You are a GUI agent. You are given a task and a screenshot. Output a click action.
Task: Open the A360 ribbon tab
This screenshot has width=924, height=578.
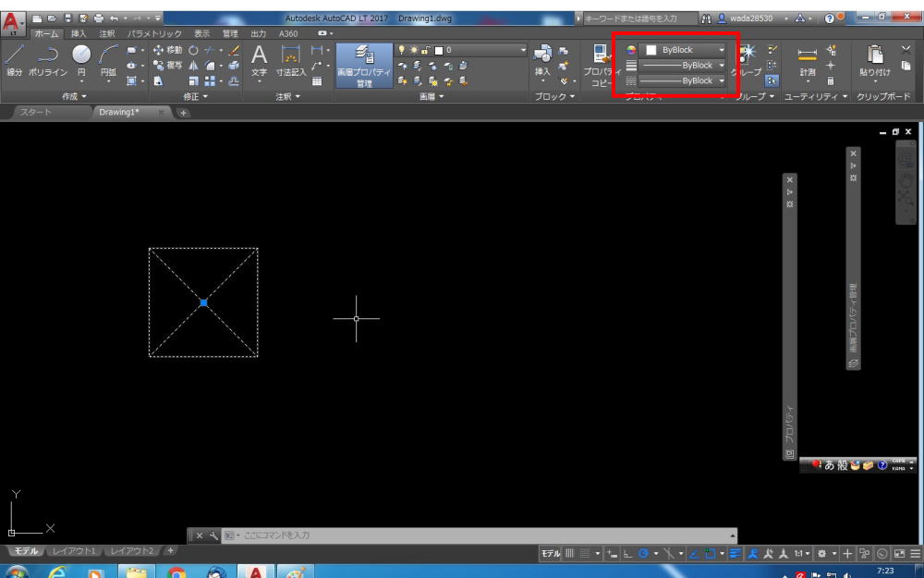pos(288,33)
